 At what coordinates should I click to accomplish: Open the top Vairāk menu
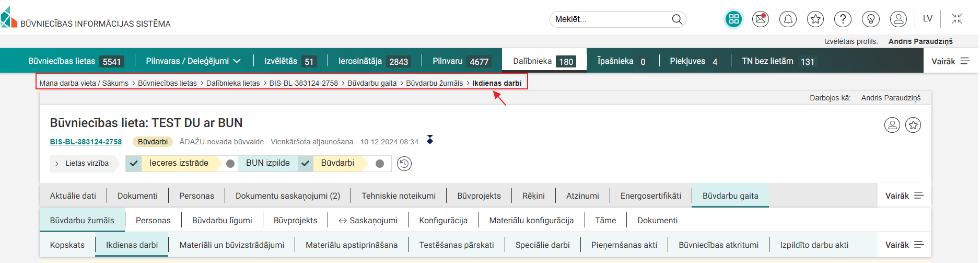[x=950, y=61]
